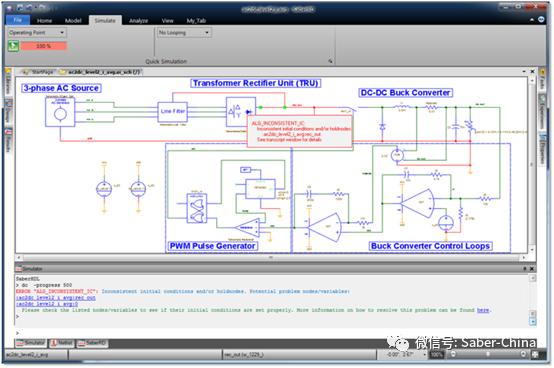Click the '3-phase AC Source' label
The image size is (554, 368).
pyautogui.click(x=61, y=88)
